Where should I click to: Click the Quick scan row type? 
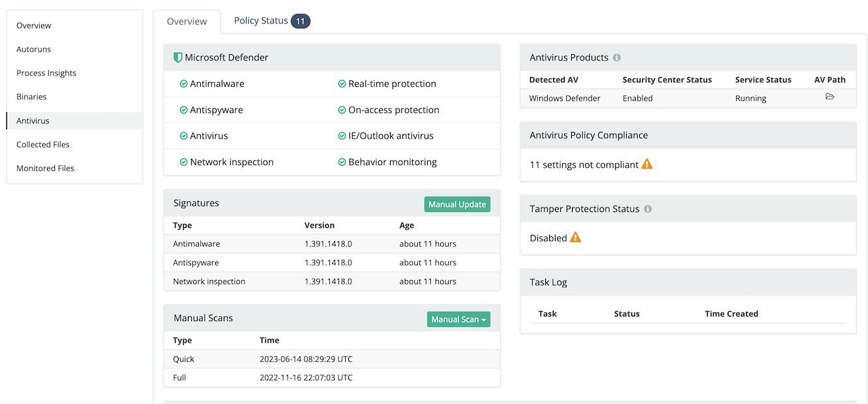pos(184,359)
